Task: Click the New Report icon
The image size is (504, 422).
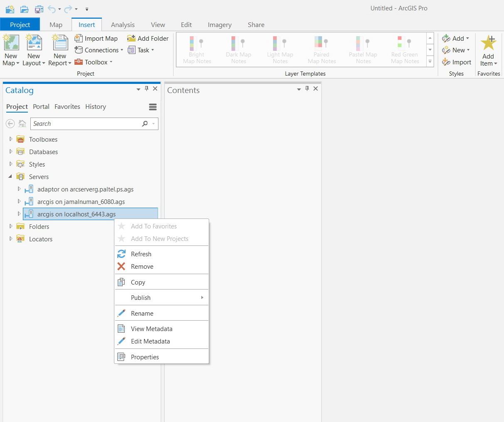Action: point(60,43)
